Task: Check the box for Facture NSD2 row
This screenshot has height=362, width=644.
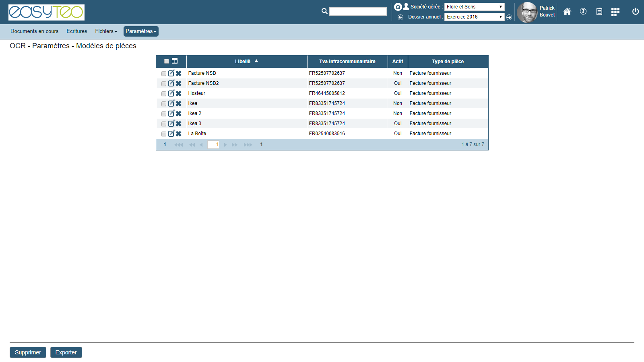Action: click(x=164, y=84)
